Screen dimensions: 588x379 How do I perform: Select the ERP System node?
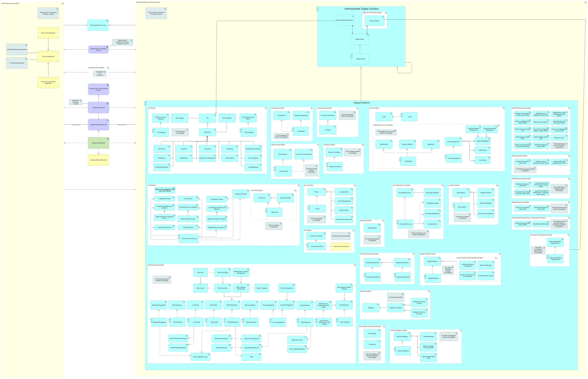162,149
